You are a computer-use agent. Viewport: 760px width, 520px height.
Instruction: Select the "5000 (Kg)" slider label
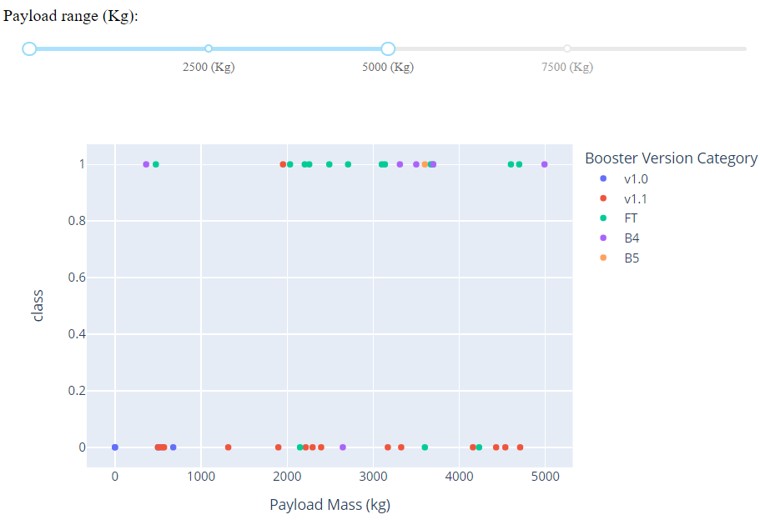[x=388, y=67]
